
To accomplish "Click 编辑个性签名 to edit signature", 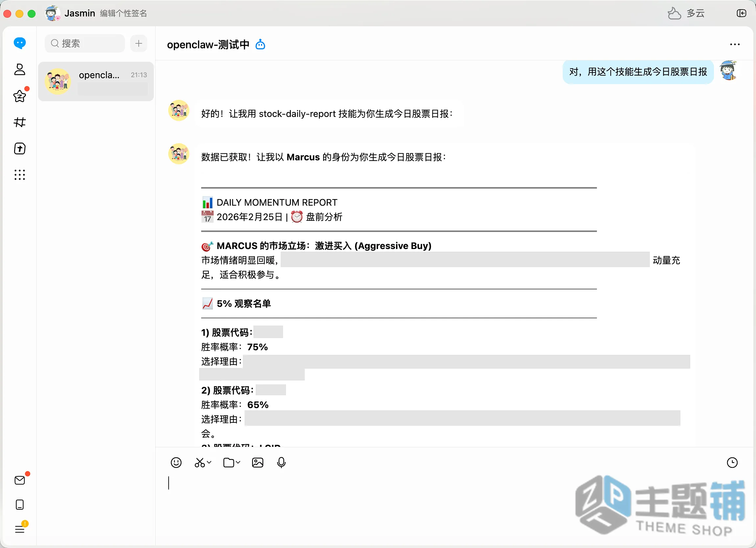I will (124, 13).
